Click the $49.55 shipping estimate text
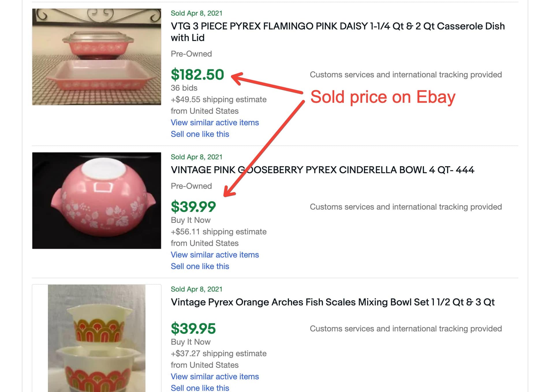The image size is (553, 392). [218, 99]
